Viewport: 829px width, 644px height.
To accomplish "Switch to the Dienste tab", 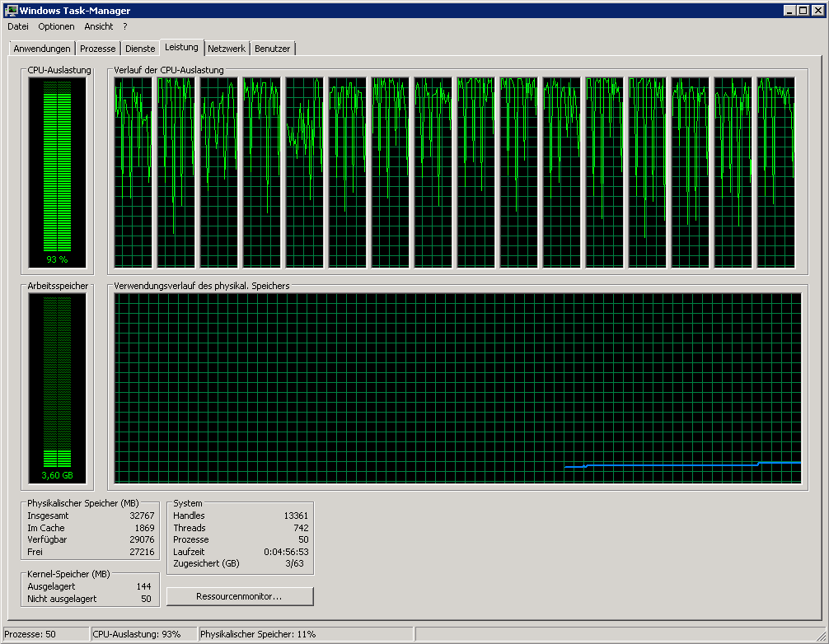I will click(140, 49).
